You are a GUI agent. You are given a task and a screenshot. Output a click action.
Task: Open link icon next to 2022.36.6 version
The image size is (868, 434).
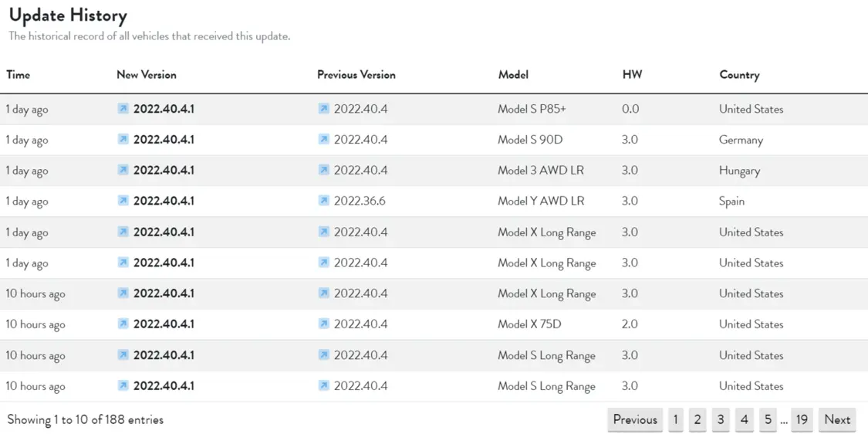tap(323, 201)
